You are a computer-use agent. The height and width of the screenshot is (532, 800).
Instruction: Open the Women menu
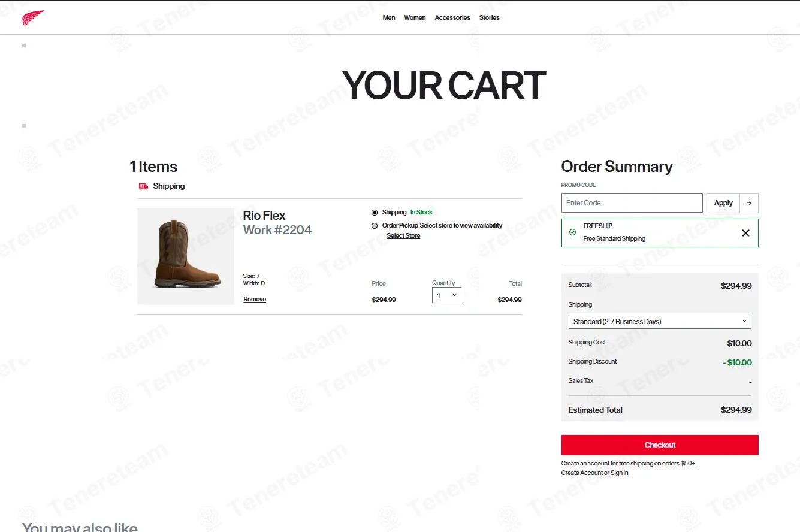coord(415,17)
